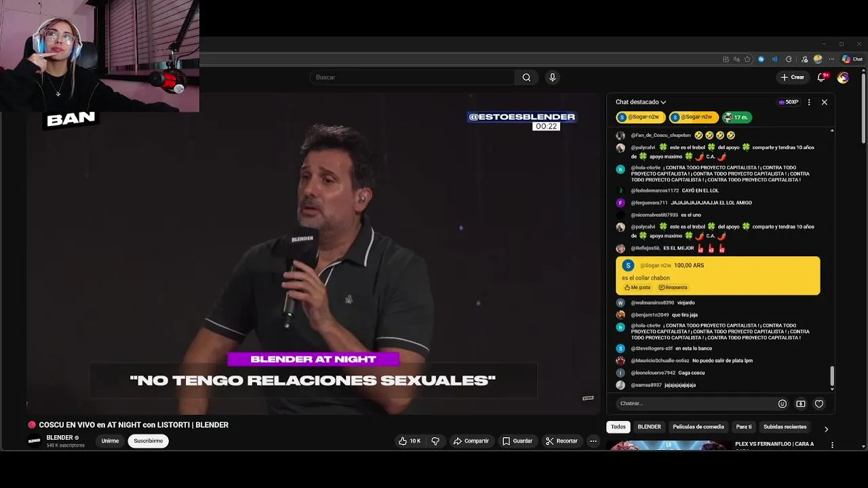Image resolution: width=868 pixels, height=488 pixels.
Task: Click the Guardar button
Action: pyautogui.click(x=517, y=441)
